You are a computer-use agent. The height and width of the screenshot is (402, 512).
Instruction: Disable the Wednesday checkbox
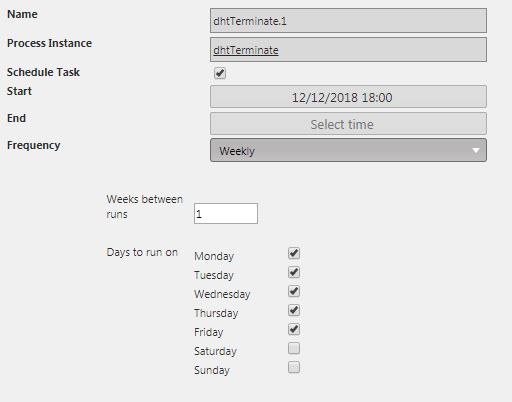[294, 291]
